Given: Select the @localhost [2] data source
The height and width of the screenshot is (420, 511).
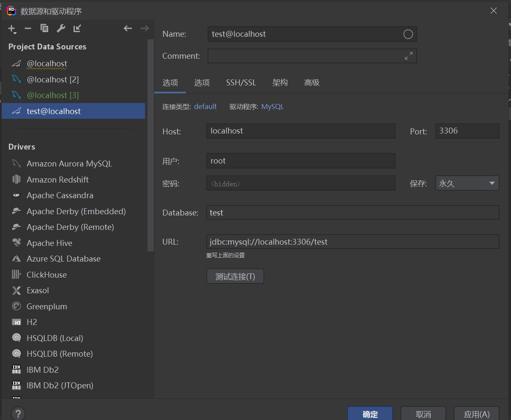Looking at the screenshot, I should click(74, 79).
